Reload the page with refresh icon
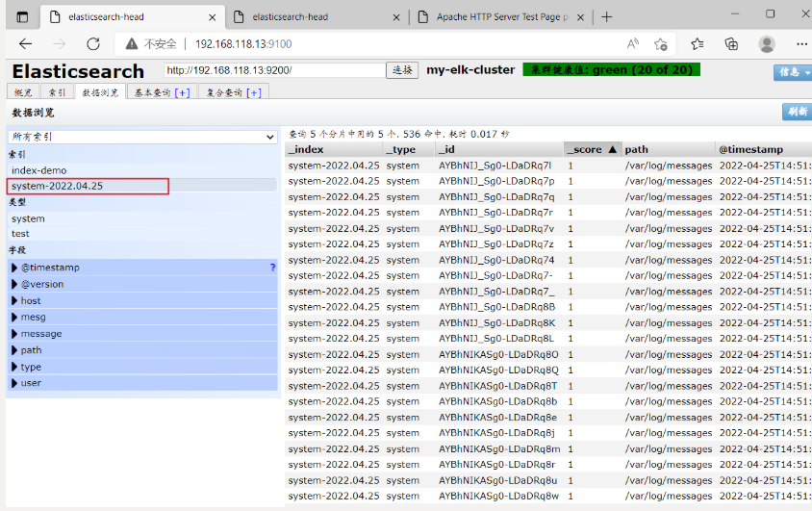 coord(93,44)
